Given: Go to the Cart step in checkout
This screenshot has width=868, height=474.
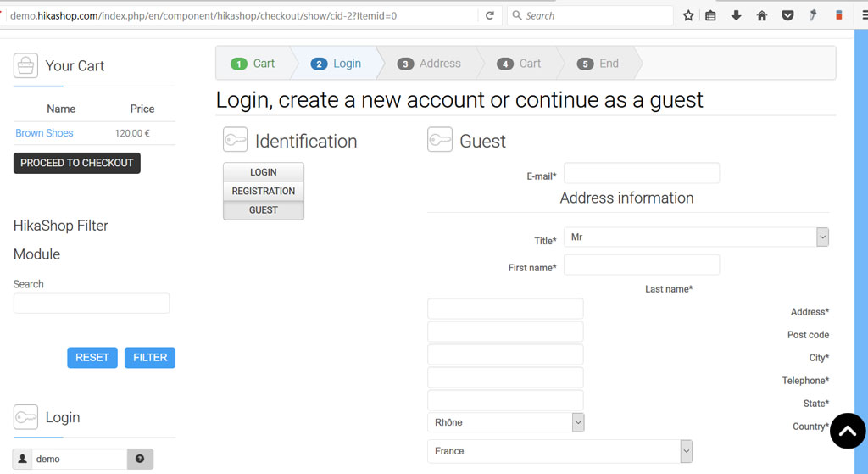Looking at the screenshot, I should pyautogui.click(x=253, y=64).
